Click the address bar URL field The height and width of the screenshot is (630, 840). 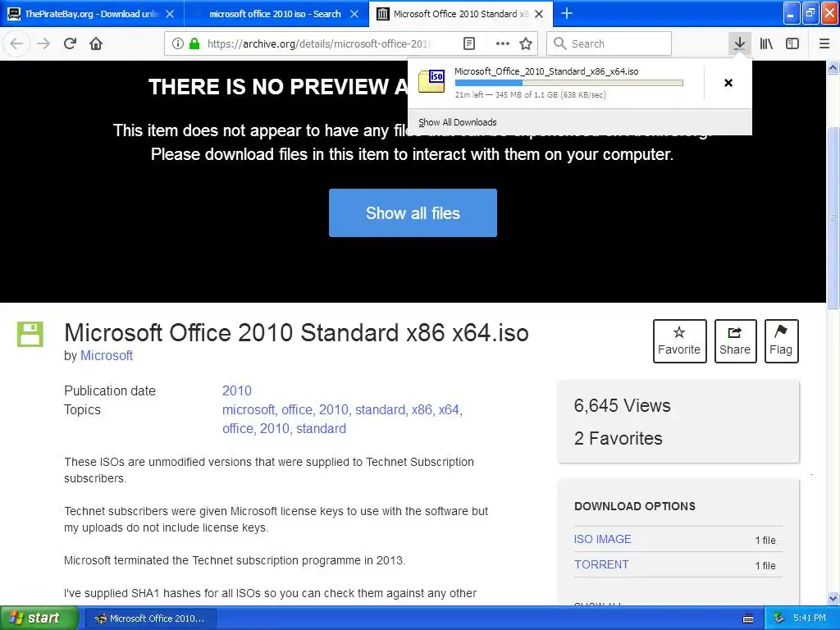pyautogui.click(x=319, y=44)
